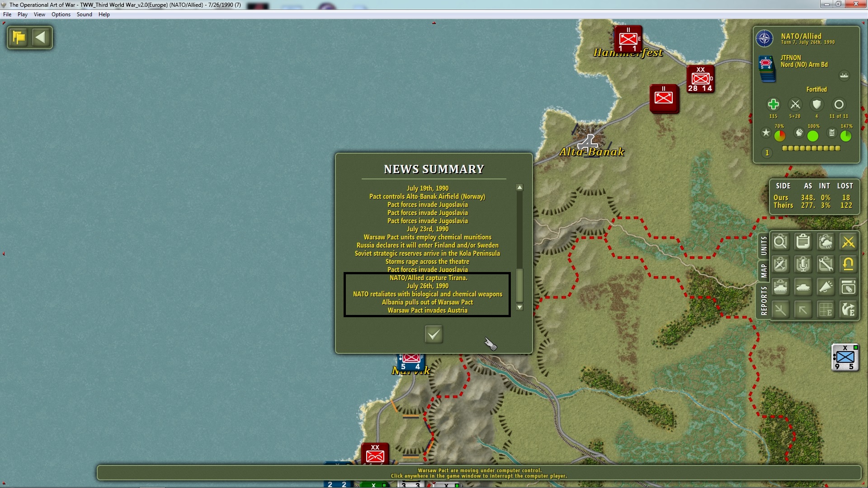Select the blue unit at Narvik
The image size is (868, 488).
[411, 362]
